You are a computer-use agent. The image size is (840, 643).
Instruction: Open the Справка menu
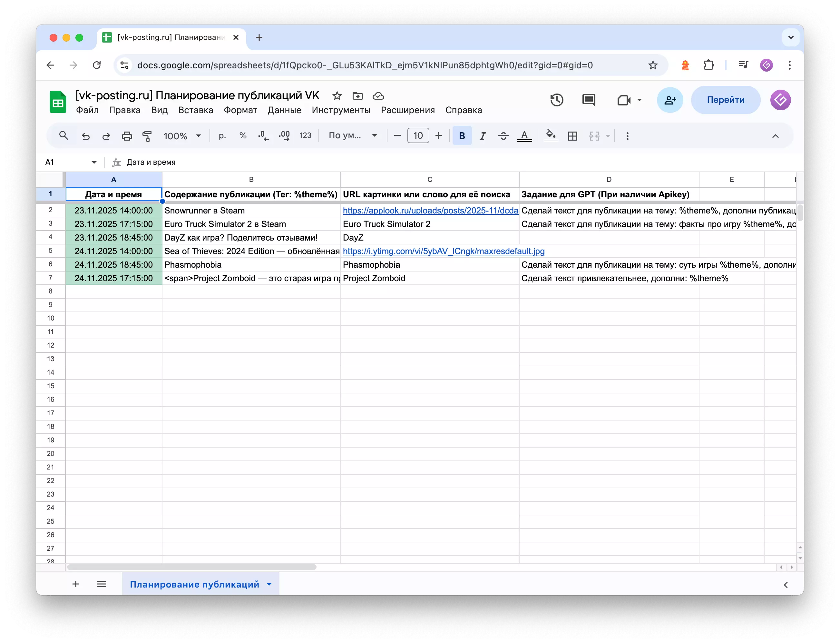click(464, 110)
